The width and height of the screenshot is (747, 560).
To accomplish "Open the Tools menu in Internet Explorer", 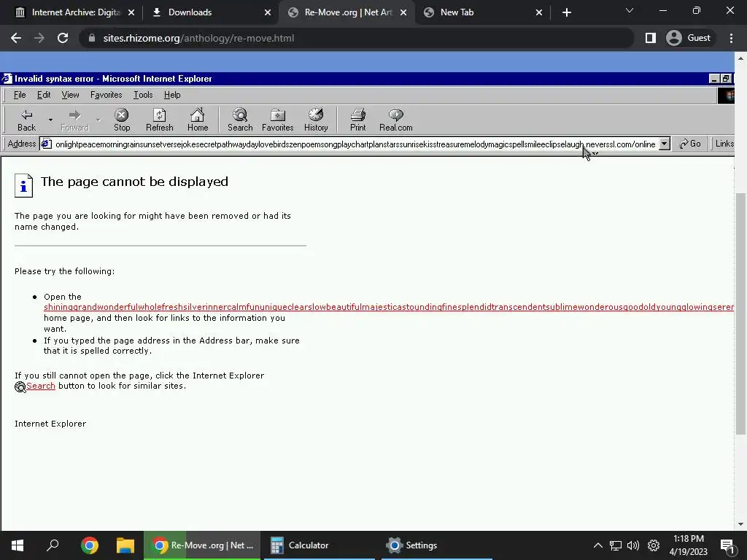I will tap(143, 95).
